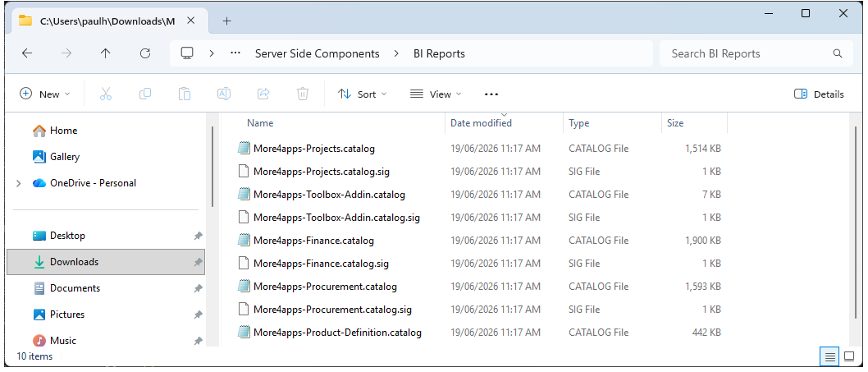Expand the OneDrive - Personal tree node
Screen dimensions: 868x372
coord(18,183)
